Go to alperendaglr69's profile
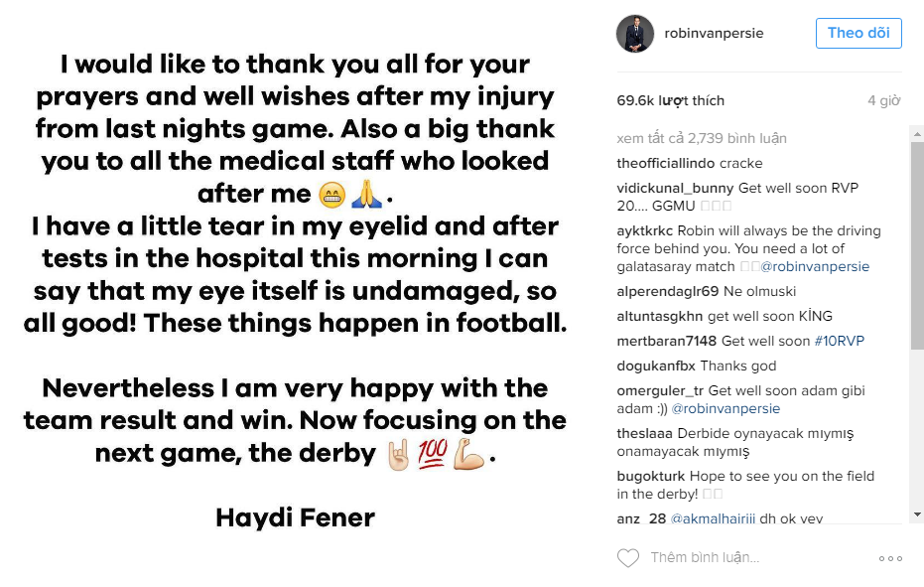This screenshot has width=924, height=587. click(668, 291)
